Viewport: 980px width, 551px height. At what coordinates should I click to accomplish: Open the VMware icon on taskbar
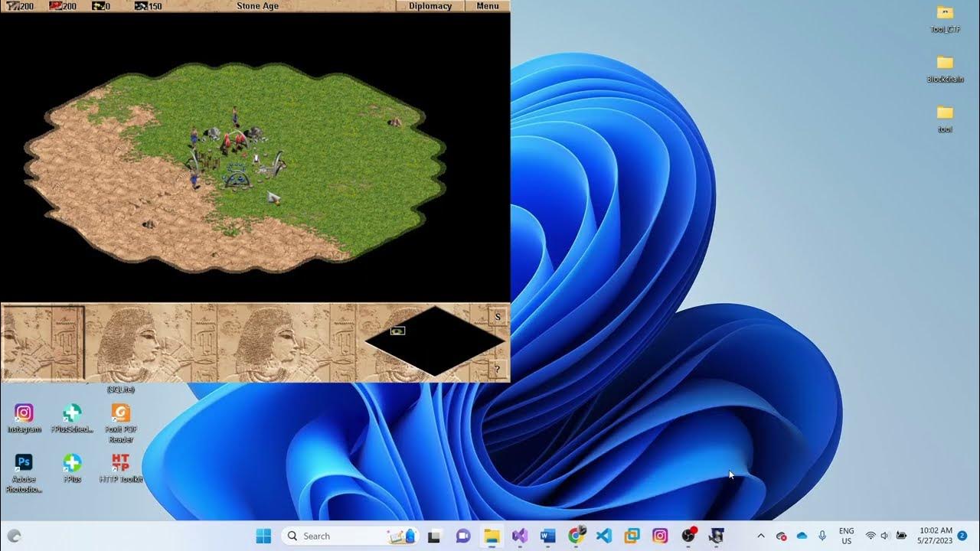tap(632, 536)
